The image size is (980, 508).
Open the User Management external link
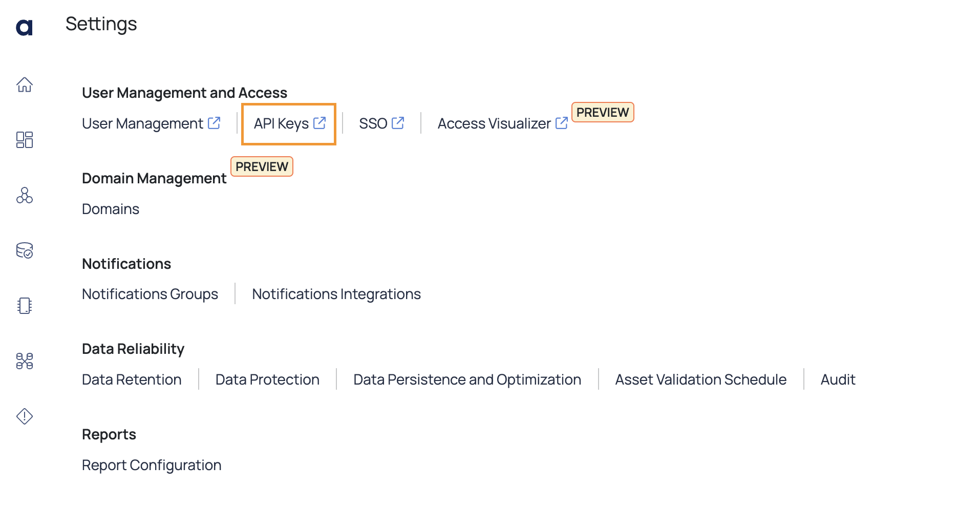tap(151, 123)
